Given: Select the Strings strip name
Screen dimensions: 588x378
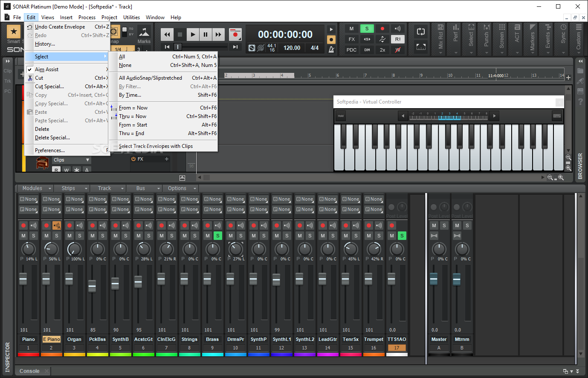Looking at the screenshot, I should [x=189, y=339].
